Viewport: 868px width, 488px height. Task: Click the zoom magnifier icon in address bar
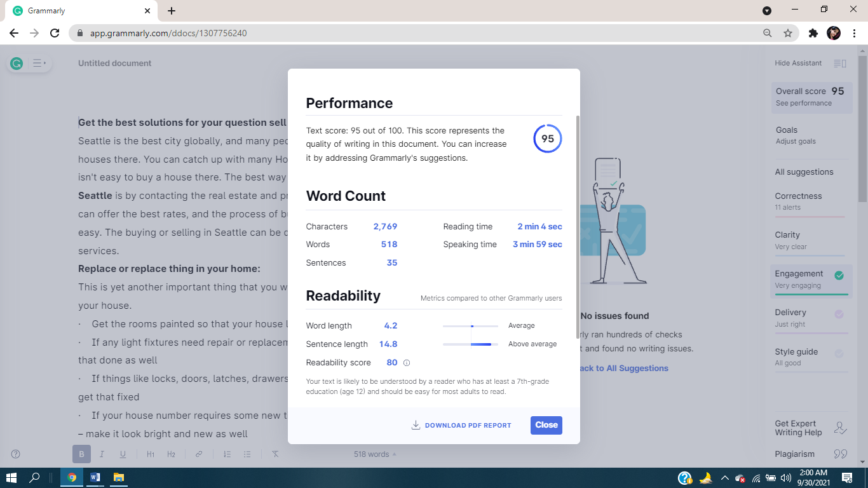(x=768, y=33)
